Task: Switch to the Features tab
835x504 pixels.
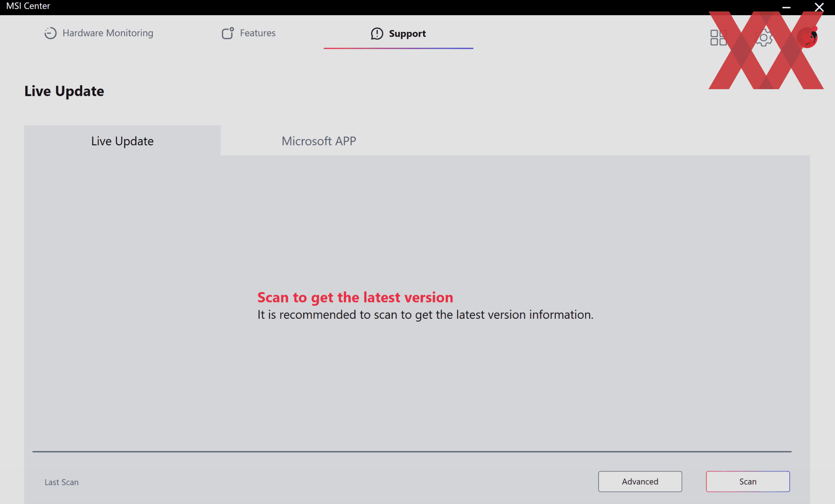Action: pos(248,33)
